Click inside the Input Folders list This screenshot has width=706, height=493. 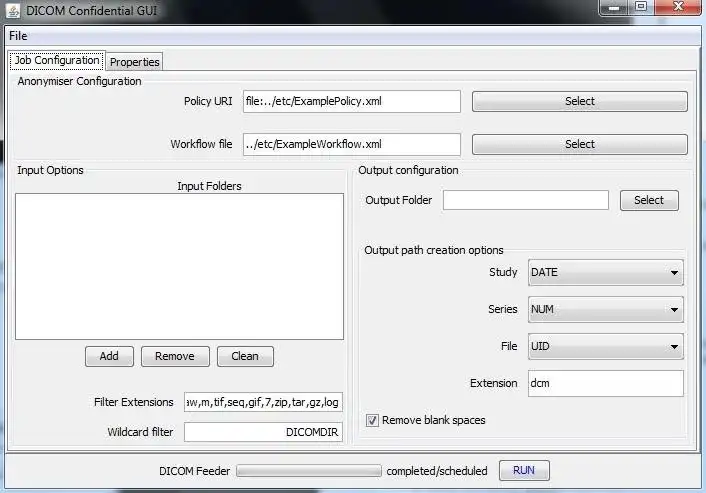[x=179, y=267]
